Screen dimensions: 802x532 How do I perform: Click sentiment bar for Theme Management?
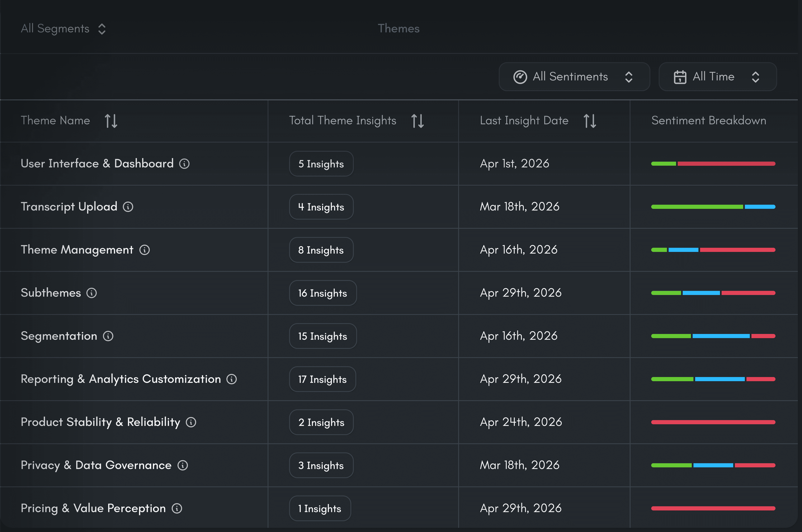point(713,250)
